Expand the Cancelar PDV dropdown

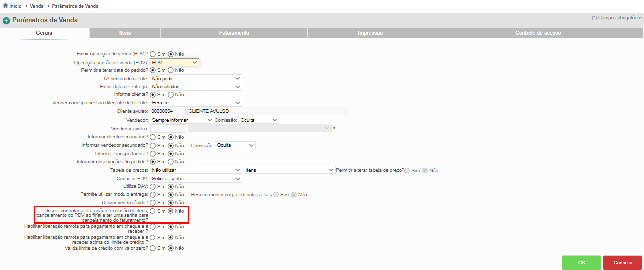(x=196, y=179)
